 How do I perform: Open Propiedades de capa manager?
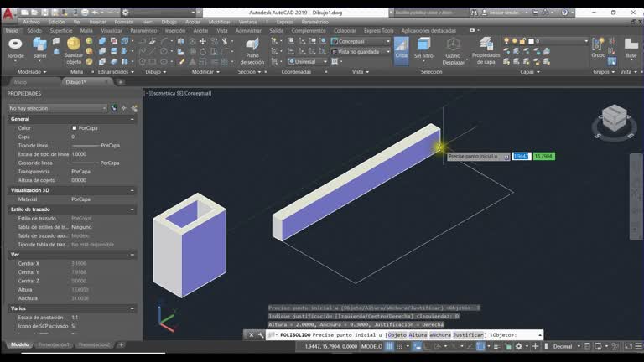coord(486,51)
